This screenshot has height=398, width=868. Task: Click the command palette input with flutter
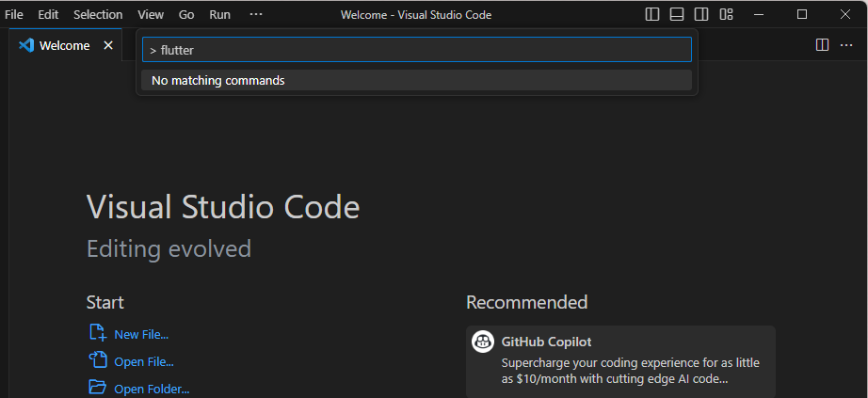click(x=417, y=50)
